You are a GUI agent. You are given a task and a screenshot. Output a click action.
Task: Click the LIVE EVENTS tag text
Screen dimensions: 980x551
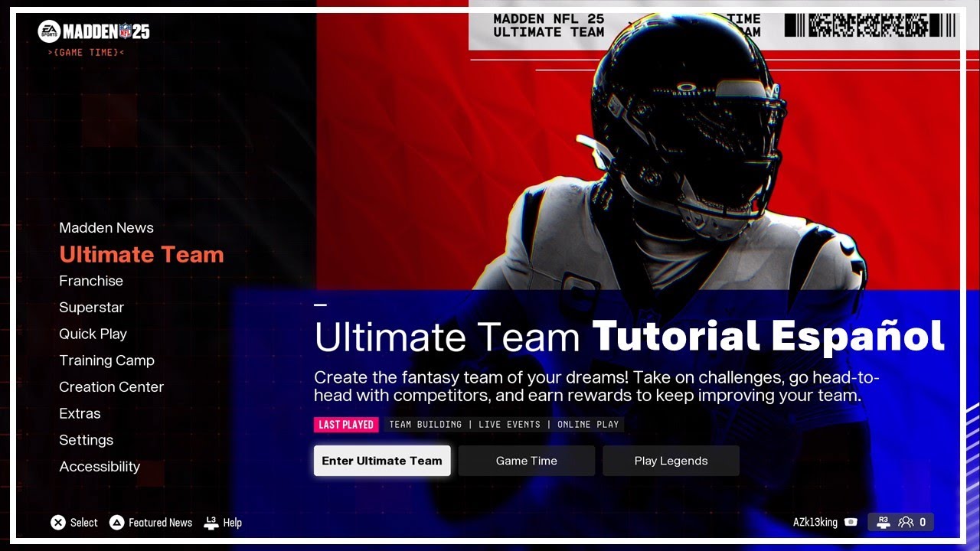(x=509, y=425)
